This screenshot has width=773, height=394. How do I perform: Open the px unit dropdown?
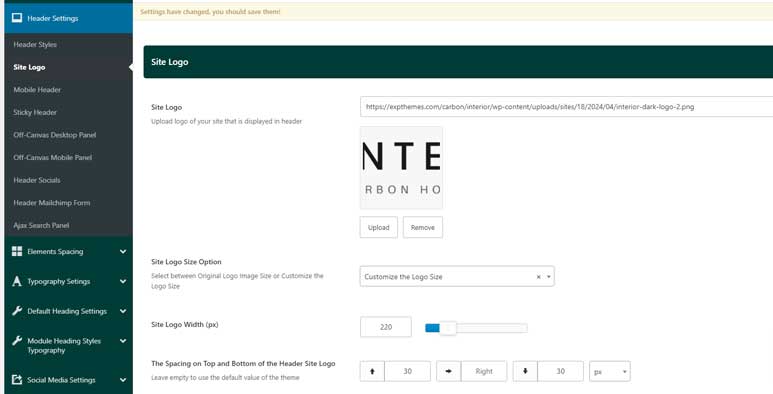tap(610, 371)
